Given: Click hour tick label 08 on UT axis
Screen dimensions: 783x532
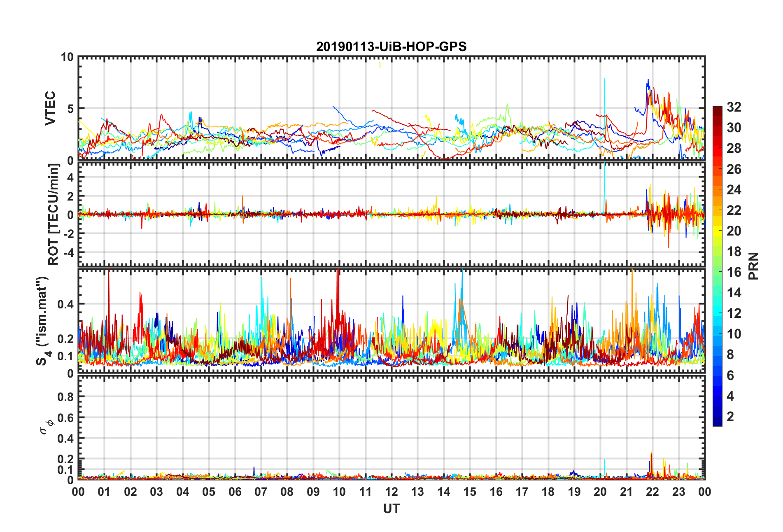Looking at the screenshot, I should pos(287,492).
